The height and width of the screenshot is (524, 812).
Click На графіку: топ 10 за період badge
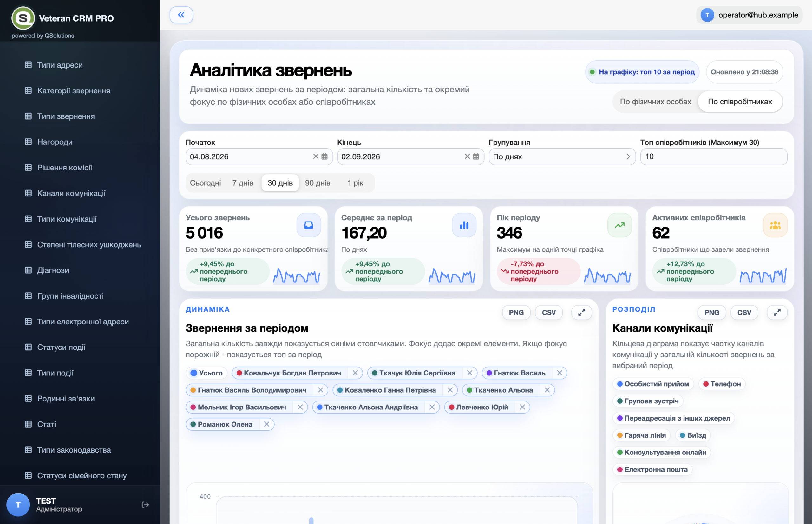(642, 72)
